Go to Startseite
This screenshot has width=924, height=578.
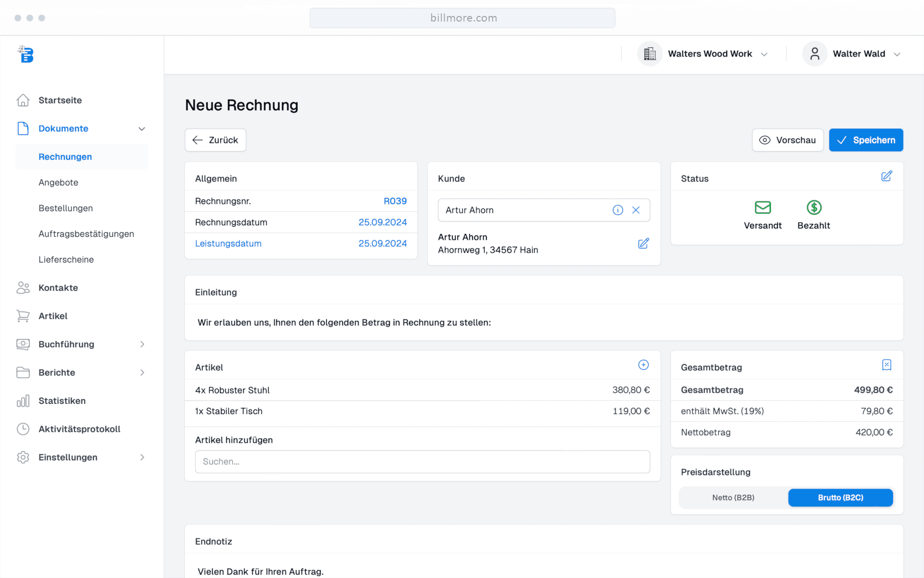pyautogui.click(x=60, y=100)
